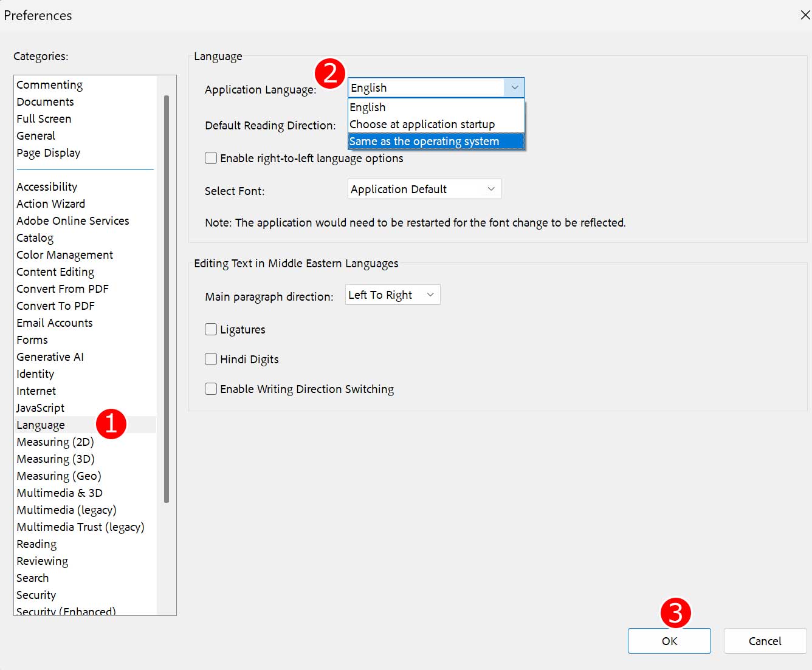Viewport: 812px width, 670px height.
Task: Select Search category
Action: tap(33, 578)
